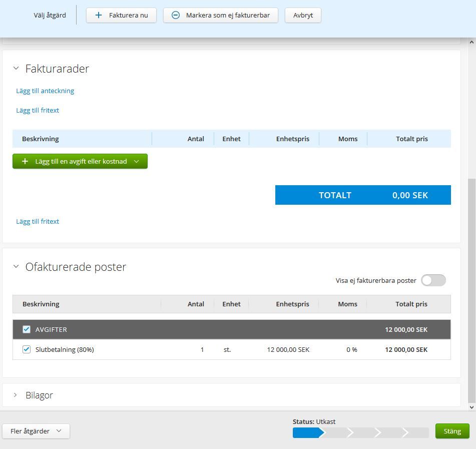Click the Fakturarader heading
The height and width of the screenshot is (449, 476).
point(57,69)
